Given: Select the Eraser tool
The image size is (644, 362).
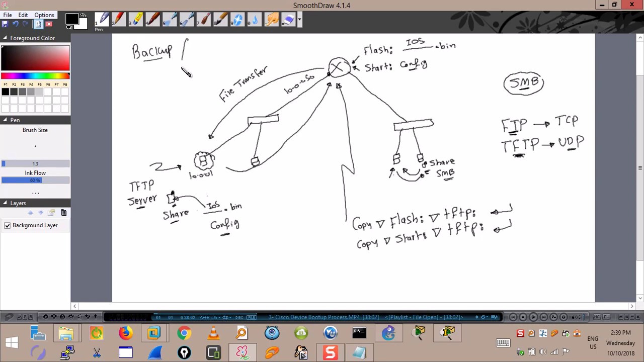Looking at the screenshot, I should tap(288, 20).
